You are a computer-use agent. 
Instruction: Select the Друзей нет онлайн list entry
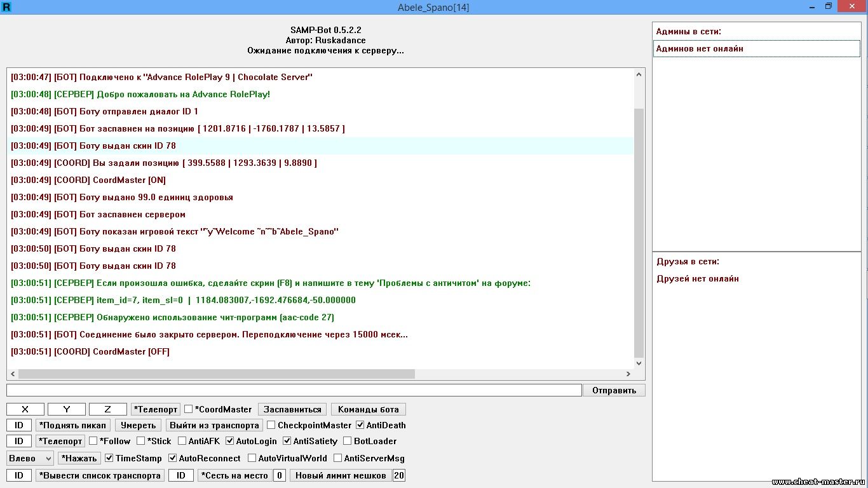pyautogui.click(x=756, y=278)
